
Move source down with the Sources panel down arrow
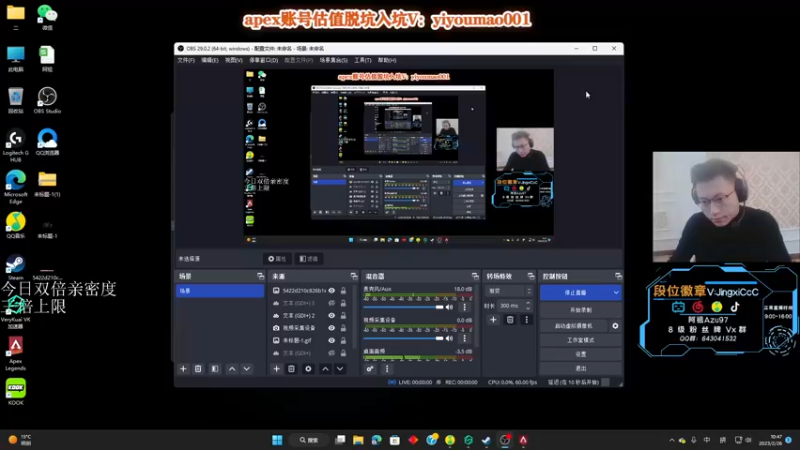coord(340,369)
